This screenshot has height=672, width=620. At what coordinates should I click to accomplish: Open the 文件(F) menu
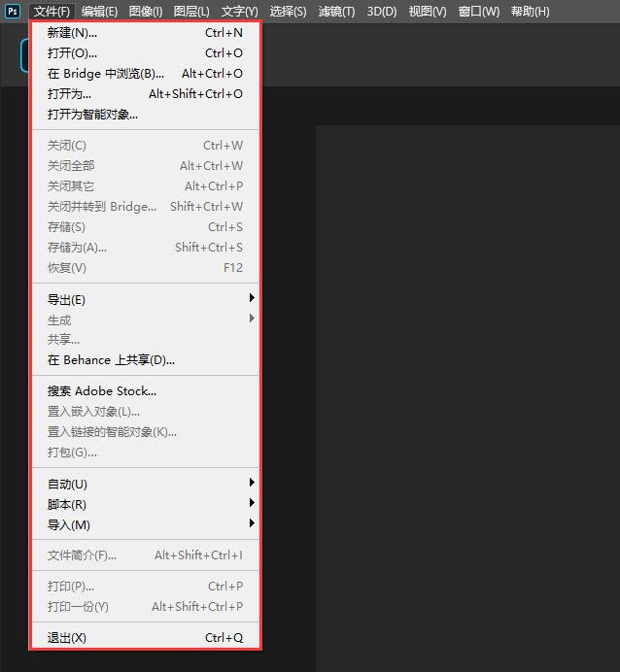52,11
